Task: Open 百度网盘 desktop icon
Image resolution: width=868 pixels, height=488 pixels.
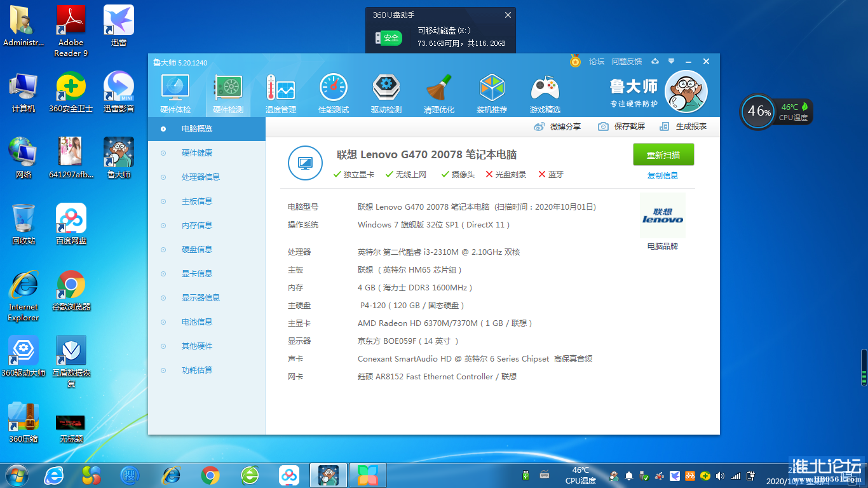Action: click(71, 224)
